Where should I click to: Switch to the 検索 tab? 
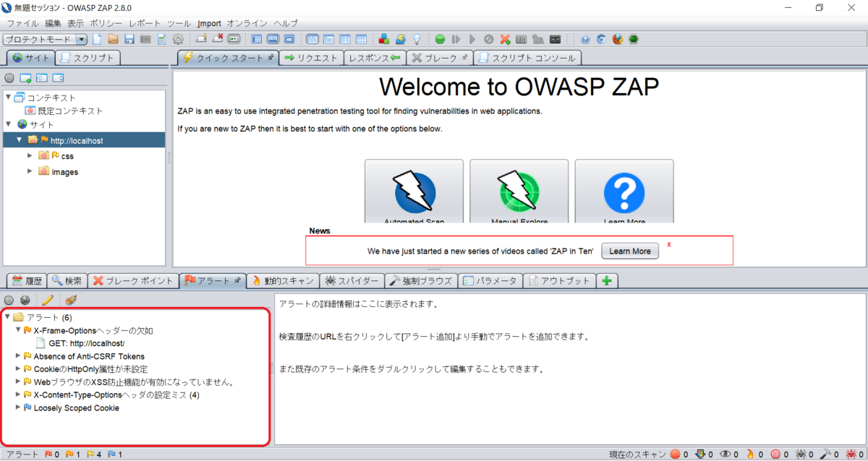69,280
